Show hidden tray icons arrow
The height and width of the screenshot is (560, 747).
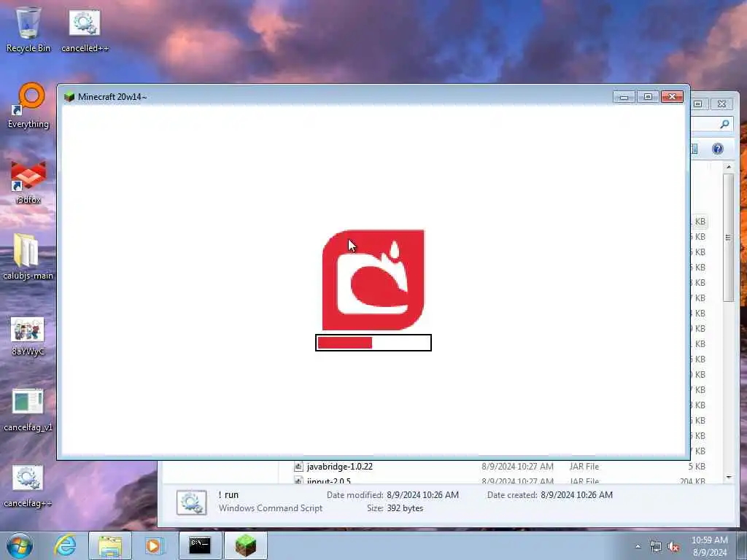click(x=638, y=547)
